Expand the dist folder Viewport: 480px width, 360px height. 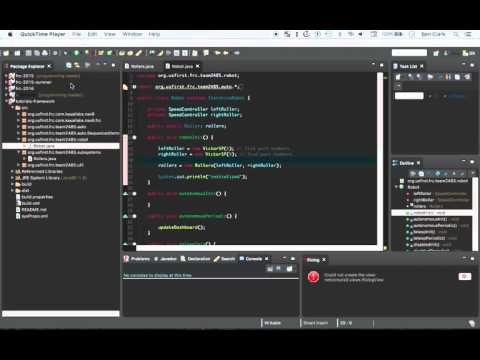[12, 190]
